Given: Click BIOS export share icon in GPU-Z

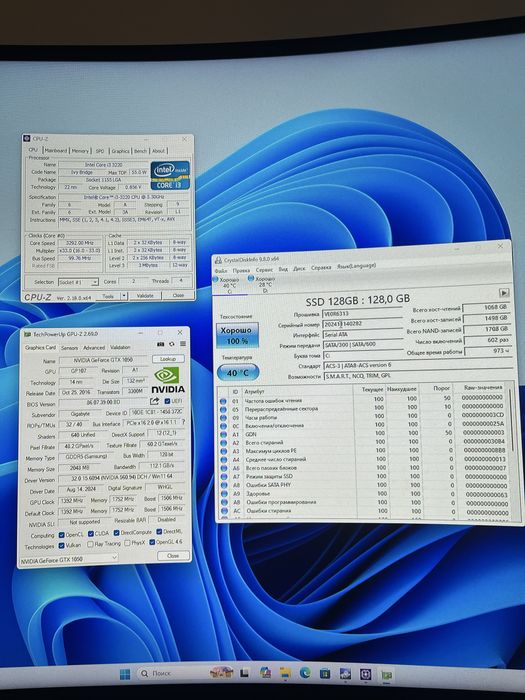Looking at the screenshot, I should pos(154,401).
